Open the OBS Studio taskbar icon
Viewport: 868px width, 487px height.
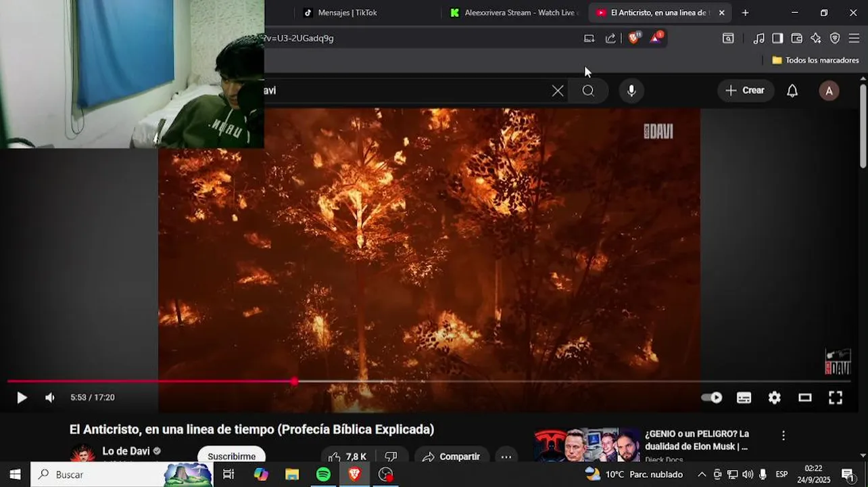[x=385, y=474]
